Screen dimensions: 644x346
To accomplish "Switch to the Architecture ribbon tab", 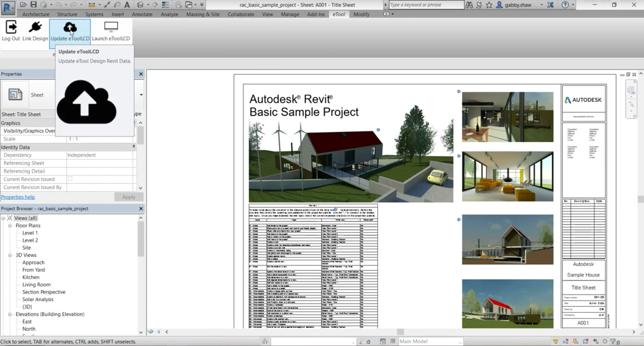I will 36,14.
